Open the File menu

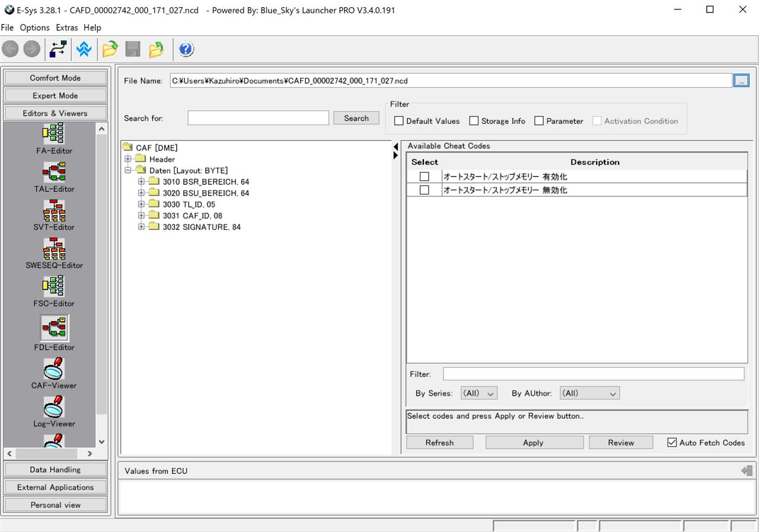[x=7, y=27]
